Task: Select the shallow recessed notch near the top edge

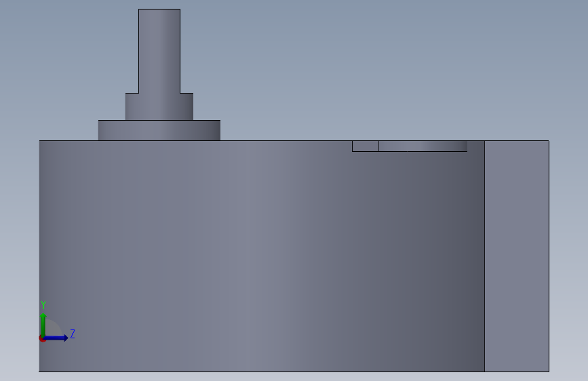Action: (410, 146)
